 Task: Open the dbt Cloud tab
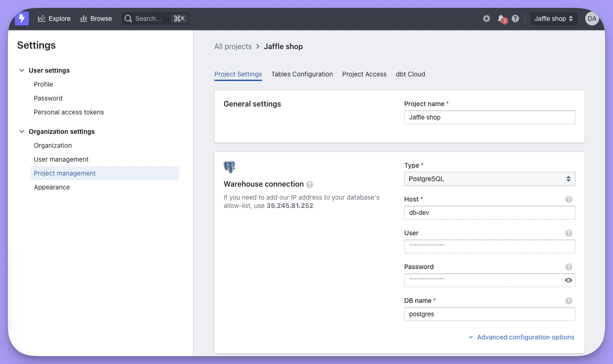410,74
